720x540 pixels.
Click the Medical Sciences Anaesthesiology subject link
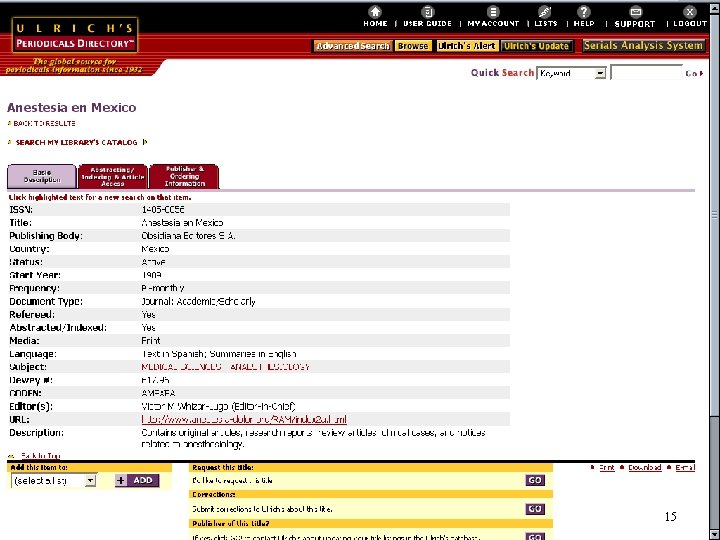coord(225,367)
